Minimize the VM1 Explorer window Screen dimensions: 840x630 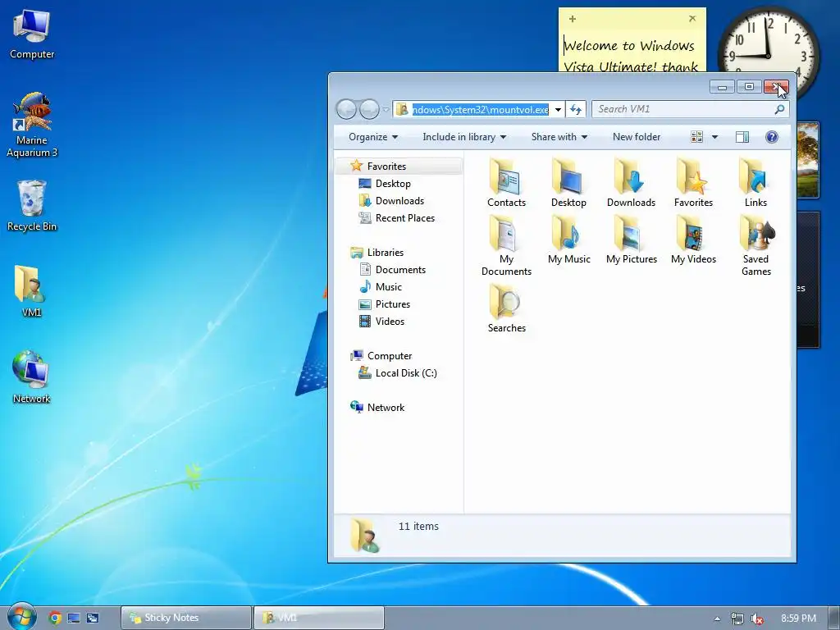pos(722,87)
